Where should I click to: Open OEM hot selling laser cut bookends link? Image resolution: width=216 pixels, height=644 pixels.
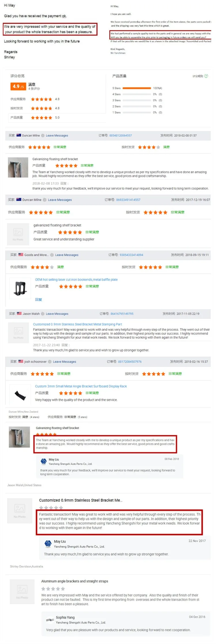[76, 280]
